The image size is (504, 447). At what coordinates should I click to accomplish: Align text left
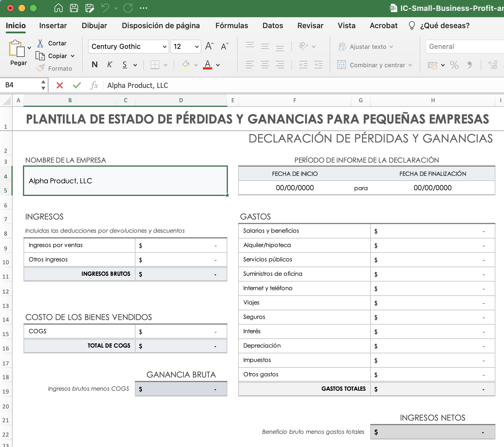pos(250,65)
